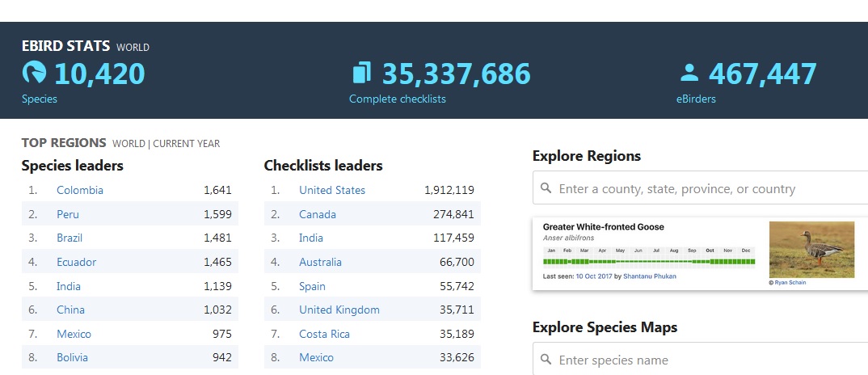Click Peru's 1,599 species value

point(217,214)
